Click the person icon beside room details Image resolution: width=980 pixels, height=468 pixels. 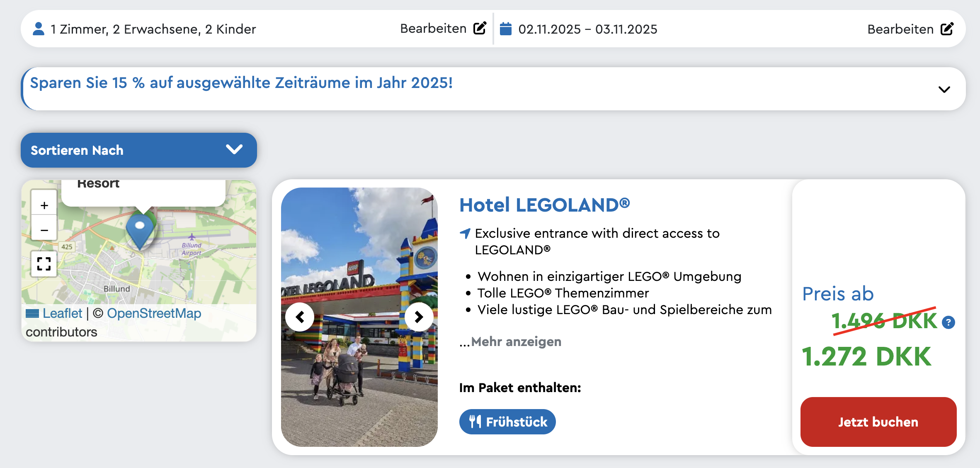click(39, 29)
